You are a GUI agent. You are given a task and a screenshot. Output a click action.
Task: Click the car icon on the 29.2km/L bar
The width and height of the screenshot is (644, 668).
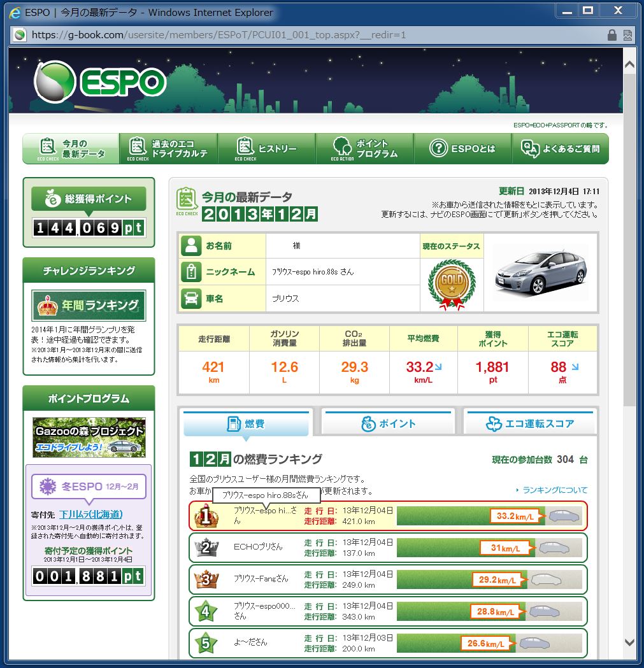click(x=547, y=579)
